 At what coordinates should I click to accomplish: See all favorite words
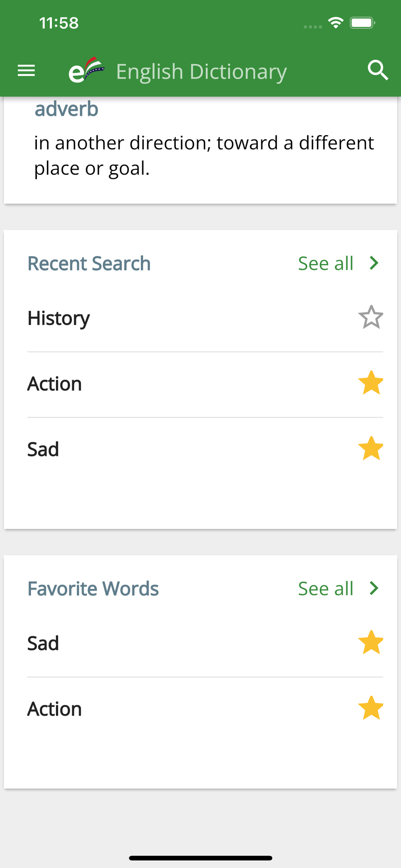coord(325,589)
